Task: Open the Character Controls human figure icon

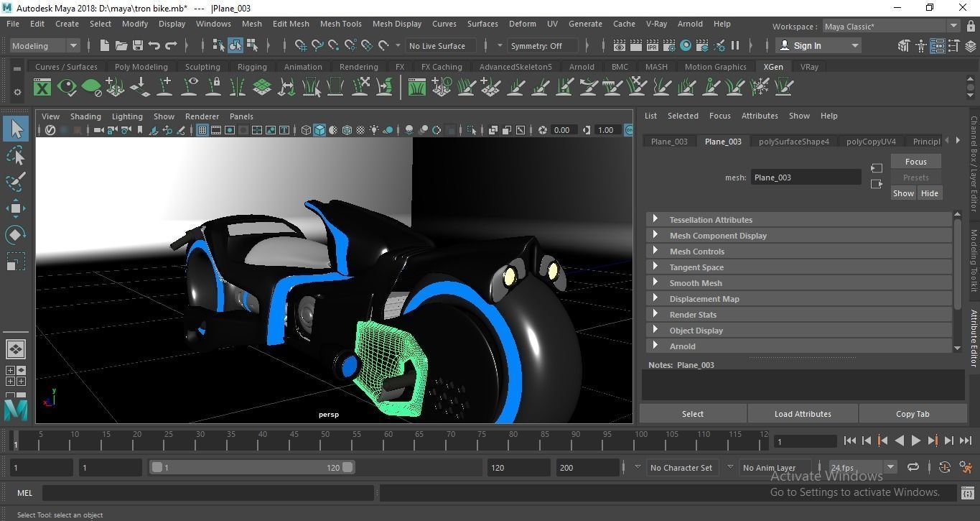Action: click(x=921, y=45)
